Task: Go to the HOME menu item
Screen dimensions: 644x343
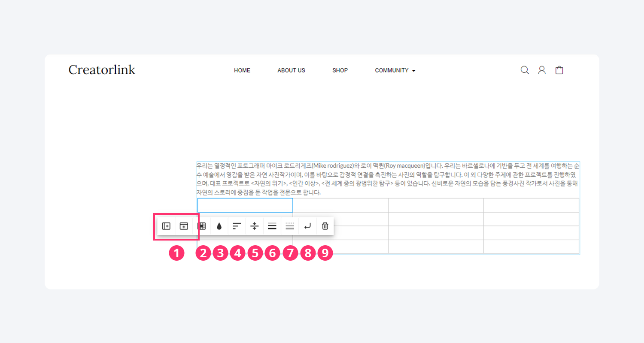Action: (242, 70)
